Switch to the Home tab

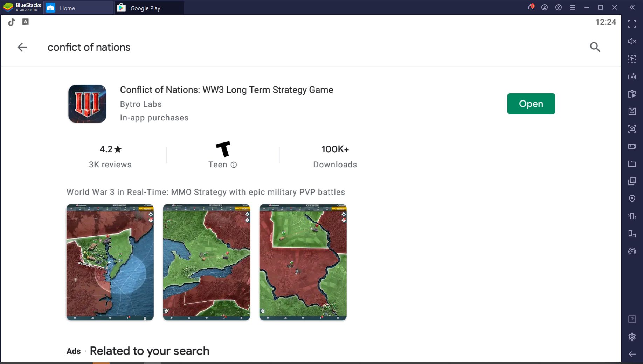click(78, 8)
